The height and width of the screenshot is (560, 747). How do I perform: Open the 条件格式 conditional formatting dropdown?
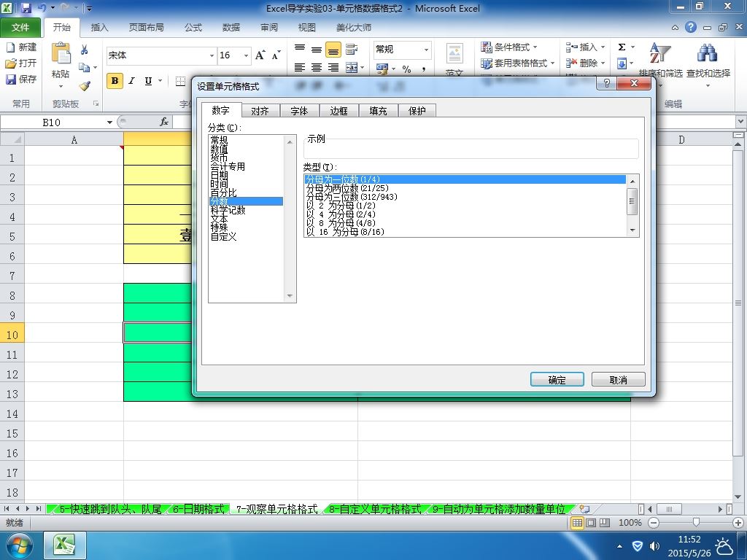[x=508, y=47]
